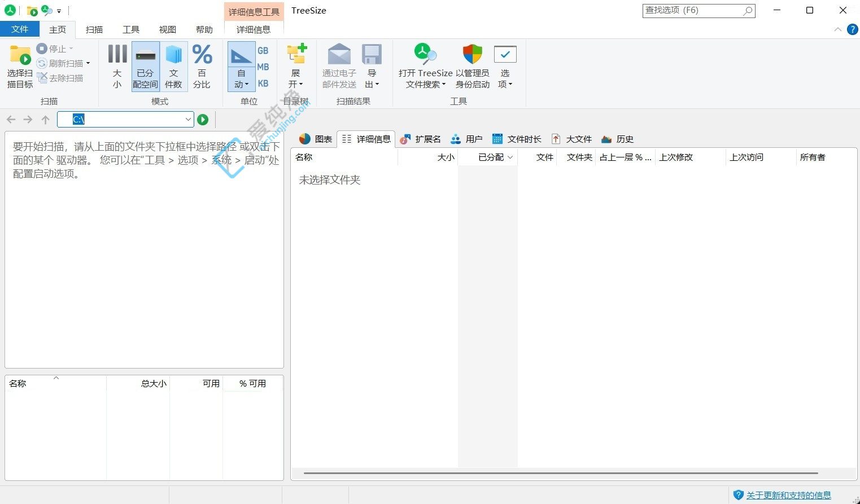Click the navigate forward arrow

pyautogui.click(x=28, y=119)
